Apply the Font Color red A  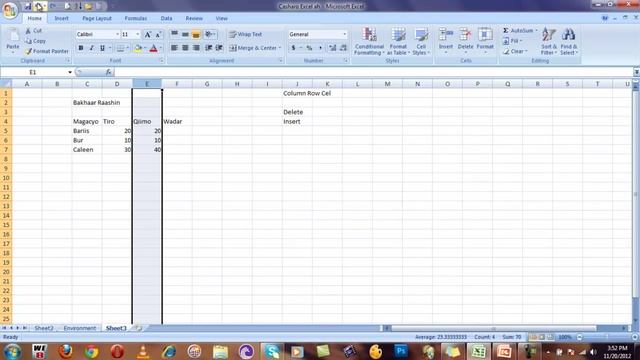click(x=153, y=48)
